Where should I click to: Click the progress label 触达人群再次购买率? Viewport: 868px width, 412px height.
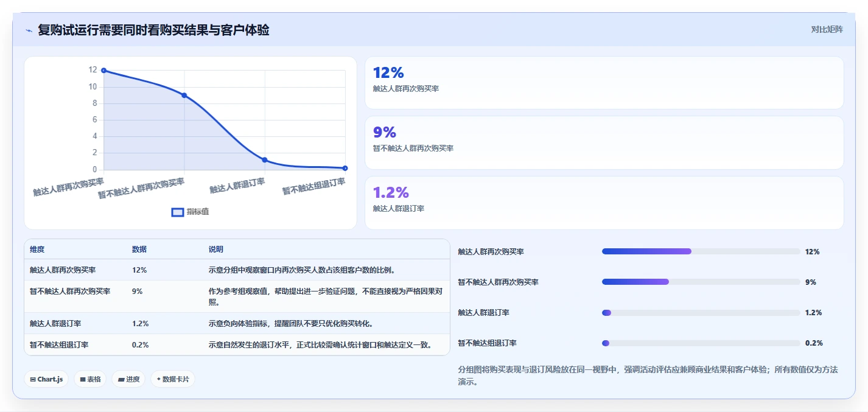pos(491,252)
